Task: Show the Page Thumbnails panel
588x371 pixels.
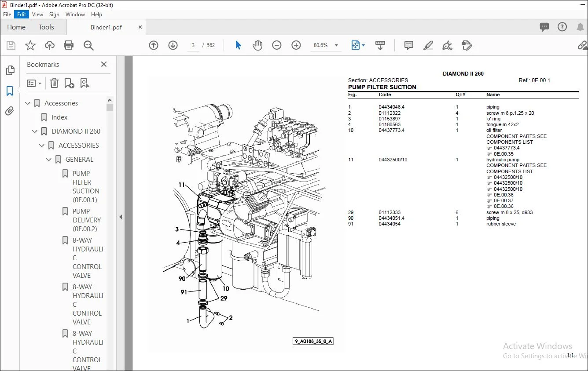Action: [10, 70]
